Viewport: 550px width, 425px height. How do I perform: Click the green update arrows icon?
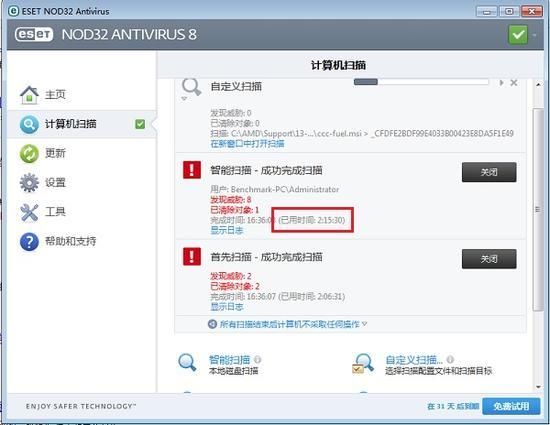[29, 154]
